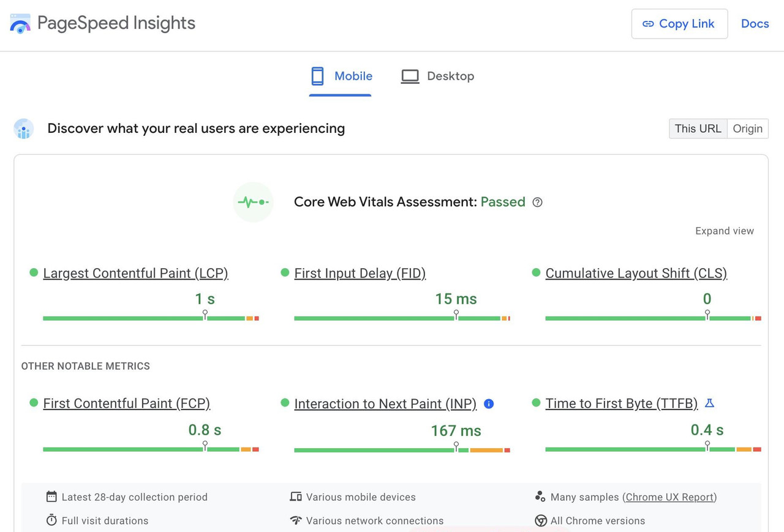Click the OTHER NOTABLE METRICS heading
The image size is (784, 532).
click(86, 366)
